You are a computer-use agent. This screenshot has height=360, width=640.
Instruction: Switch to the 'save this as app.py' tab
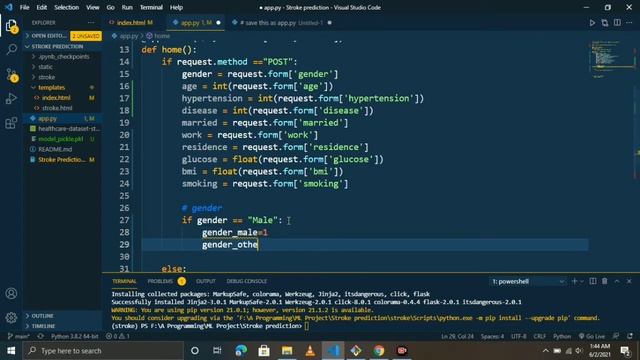pyautogui.click(x=282, y=23)
